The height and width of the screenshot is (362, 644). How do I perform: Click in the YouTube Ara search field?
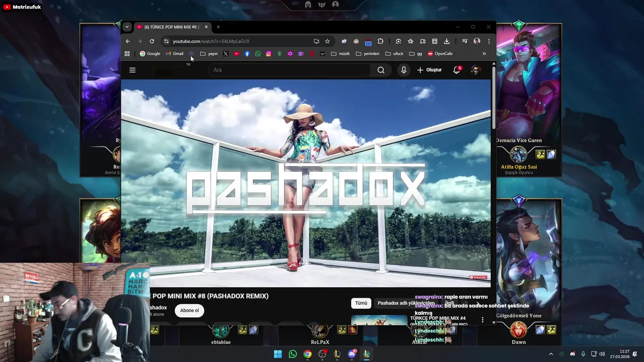point(290,70)
